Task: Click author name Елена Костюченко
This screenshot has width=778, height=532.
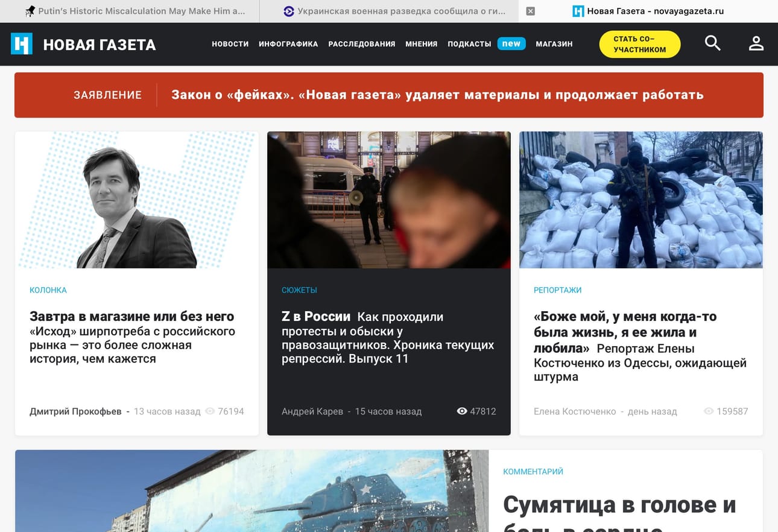Action: 574,411
